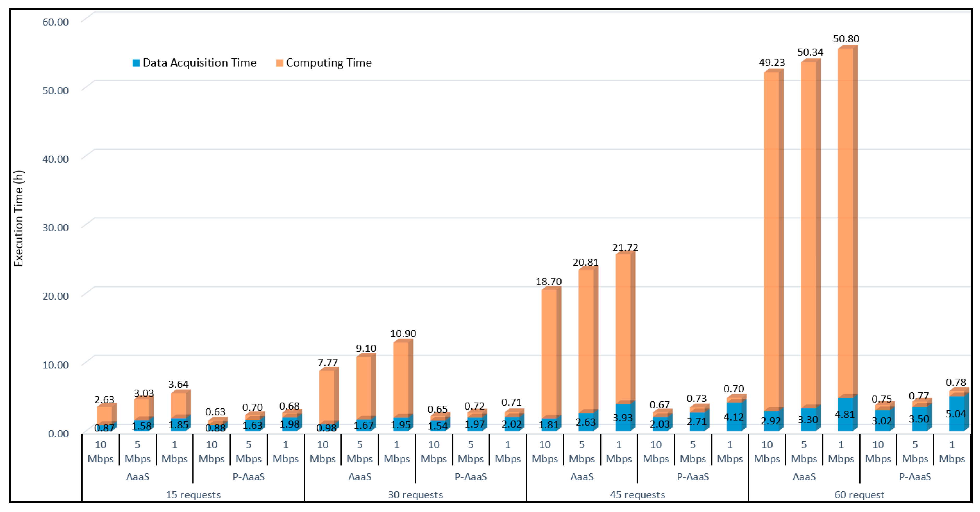This screenshot has width=980, height=512.
Task: Click the blue segment labeled 3.93
Action: [x=623, y=417]
